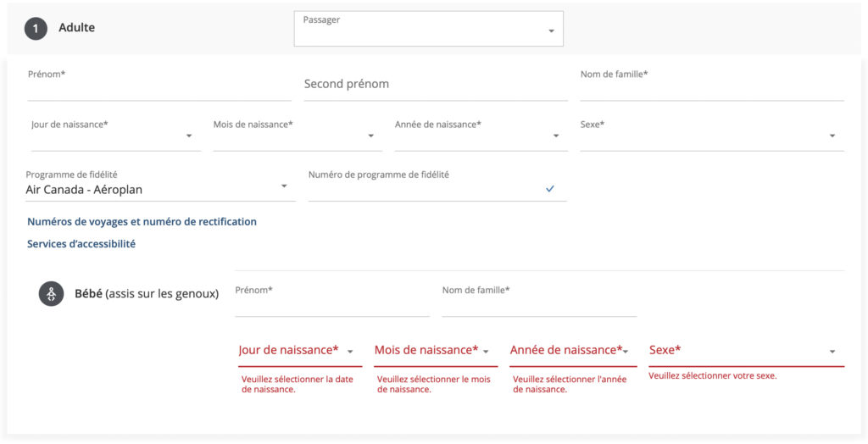868x444 pixels.
Task: Click the adult Prénom input field
Action: 159,89
